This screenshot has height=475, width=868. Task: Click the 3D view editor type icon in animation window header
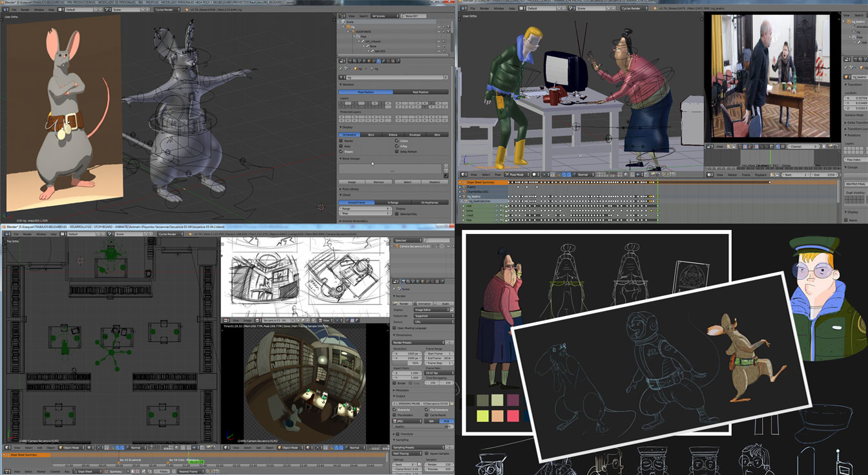tap(464, 174)
